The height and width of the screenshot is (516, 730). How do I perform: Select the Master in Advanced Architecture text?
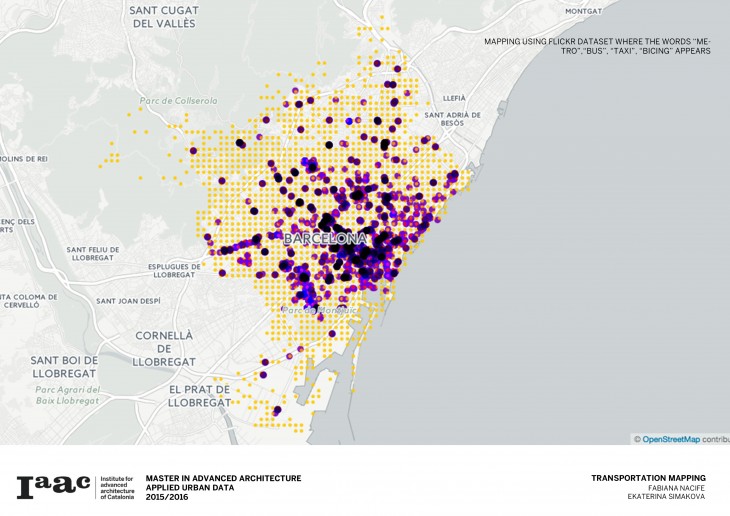pyautogui.click(x=223, y=478)
